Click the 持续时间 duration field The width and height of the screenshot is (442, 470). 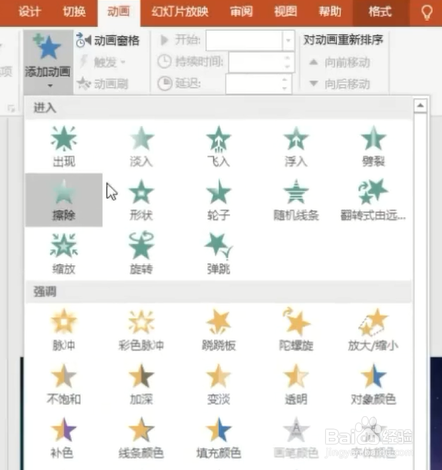pyautogui.click(x=261, y=62)
